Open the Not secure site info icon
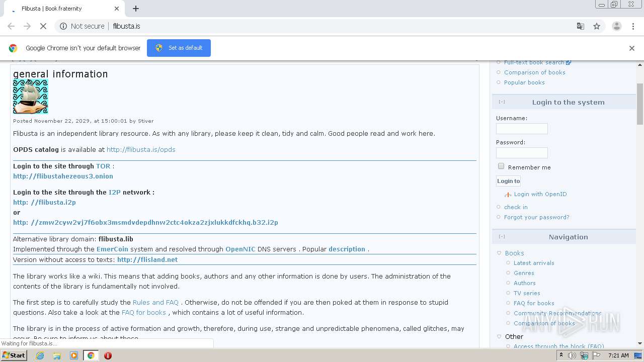This screenshot has height=362, width=644. point(63,26)
